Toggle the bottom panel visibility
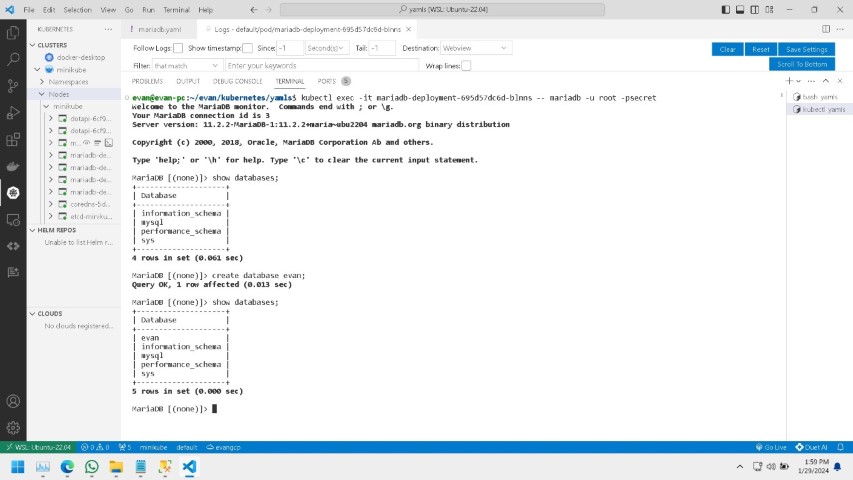 click(740, 10)
